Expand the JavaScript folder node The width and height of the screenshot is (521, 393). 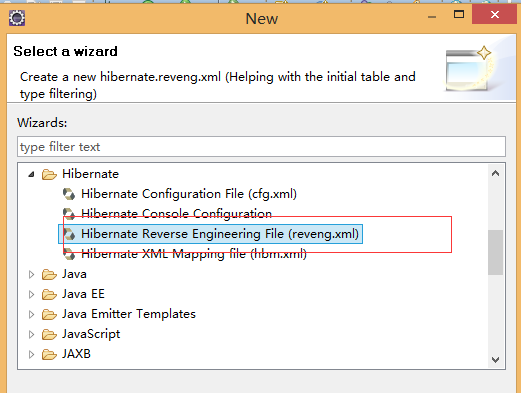31,334
